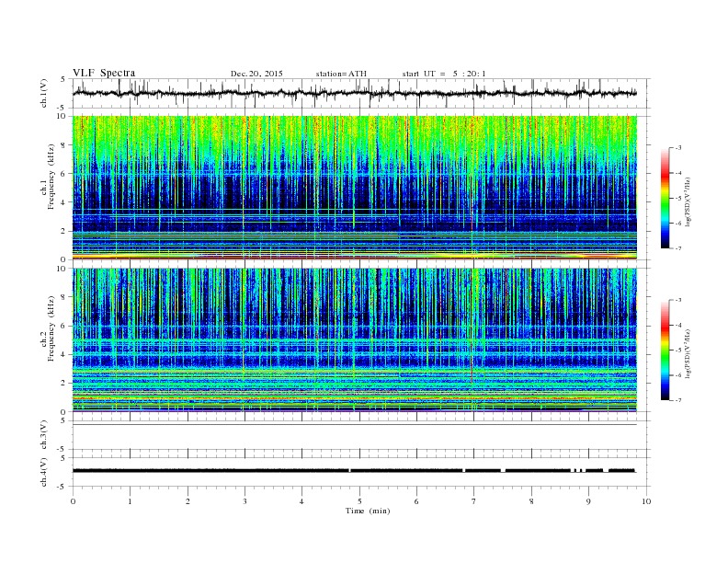Click time axis tick label "2"
Viewport: 728px width, 563px height.
(188, 501)
